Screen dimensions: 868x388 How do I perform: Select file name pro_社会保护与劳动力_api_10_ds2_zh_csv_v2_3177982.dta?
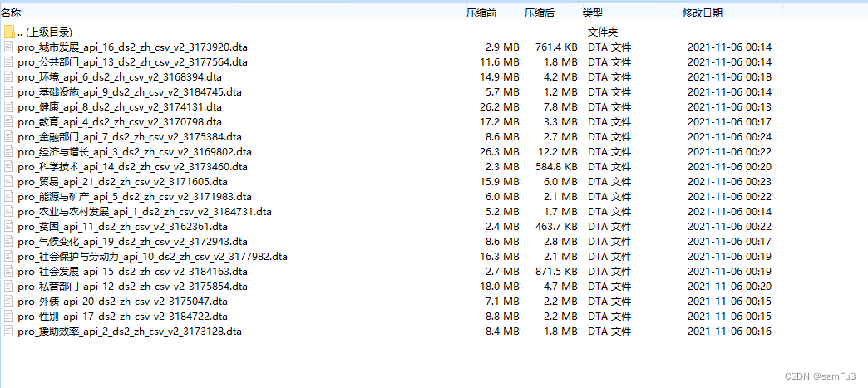pos(152,256)
